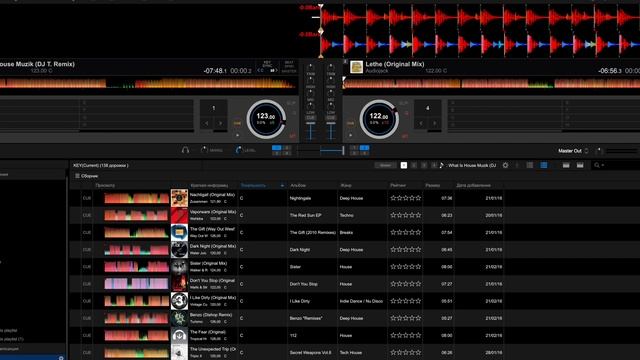
Task: Click waveform preview of Don't You Stop
Action: click(x=136, y=284)
